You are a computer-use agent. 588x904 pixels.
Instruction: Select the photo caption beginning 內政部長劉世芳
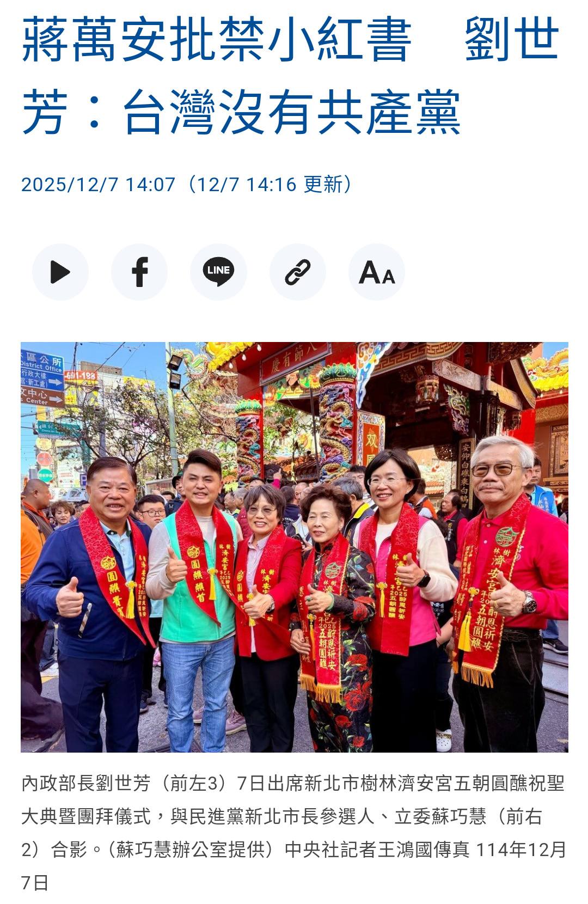tap(293, 833)
